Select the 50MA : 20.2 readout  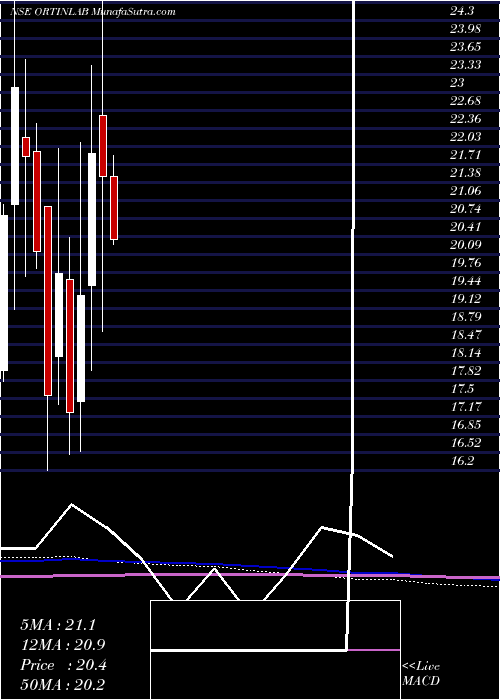click(63, 685)
